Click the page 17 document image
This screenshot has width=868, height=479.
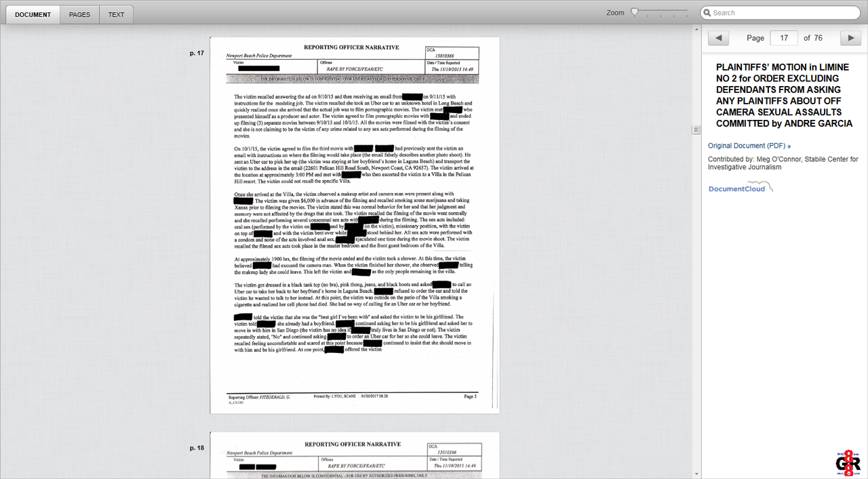pos(355,225)
